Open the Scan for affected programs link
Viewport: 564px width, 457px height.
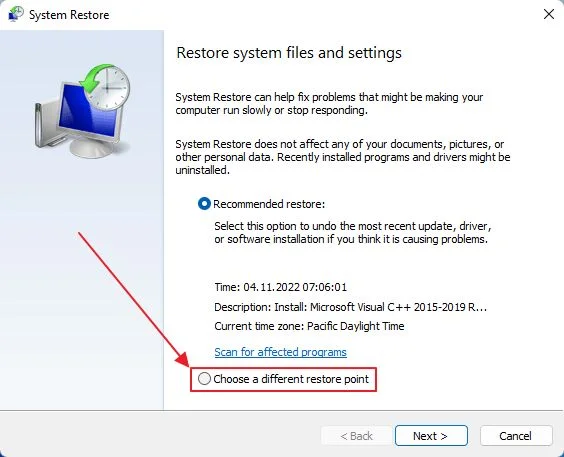281,352
